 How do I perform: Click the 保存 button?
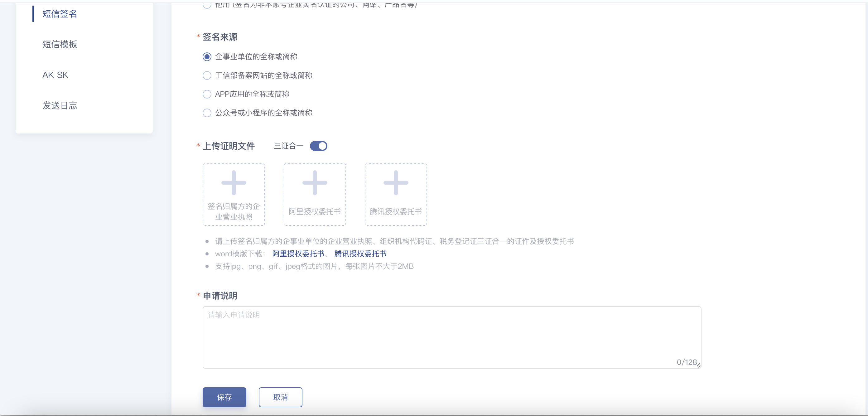(224, 397)
